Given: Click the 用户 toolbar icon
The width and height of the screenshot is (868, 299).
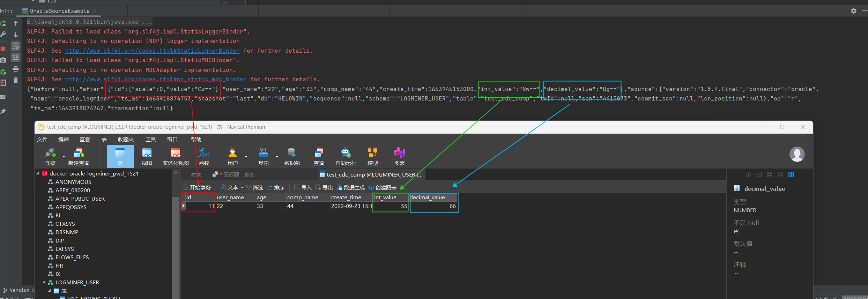Looking at the screenshot, I should click(232, 157).
